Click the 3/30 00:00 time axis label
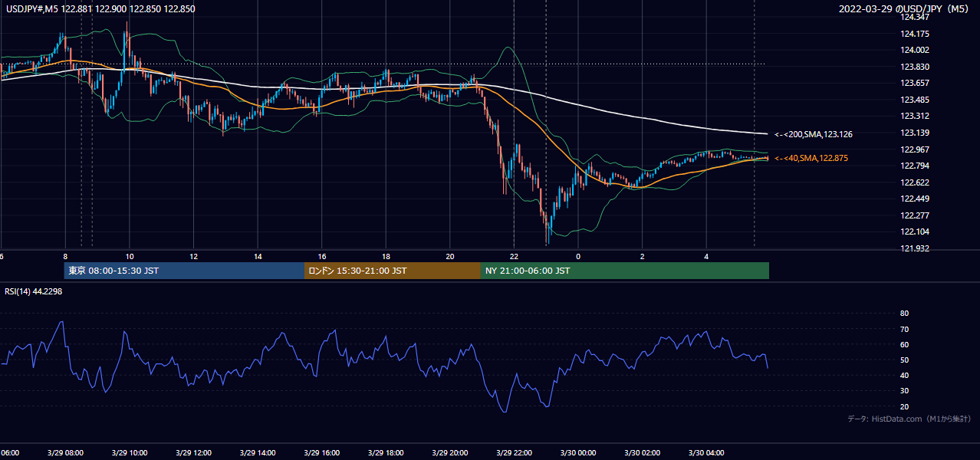980x460 pixels. pos(578,452)
